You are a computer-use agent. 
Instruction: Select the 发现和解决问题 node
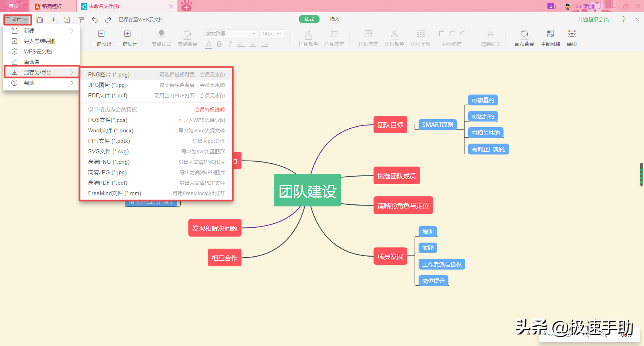tap(215, 228)
